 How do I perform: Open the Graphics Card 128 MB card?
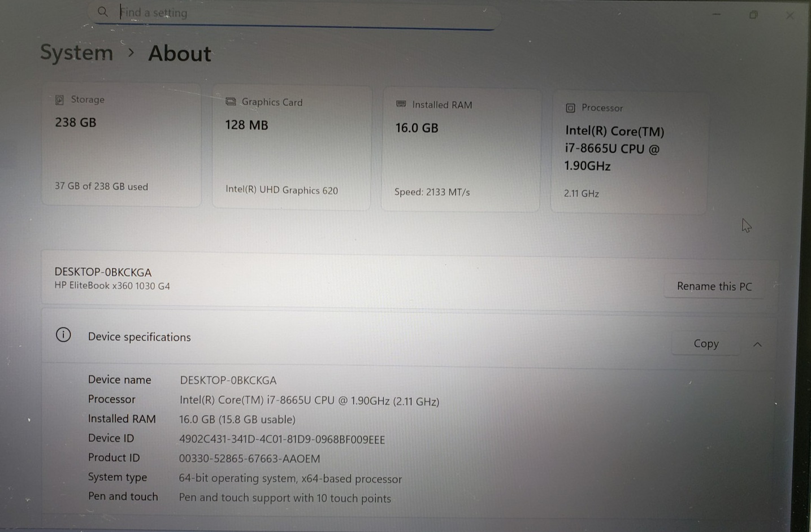tap(292, 148)
